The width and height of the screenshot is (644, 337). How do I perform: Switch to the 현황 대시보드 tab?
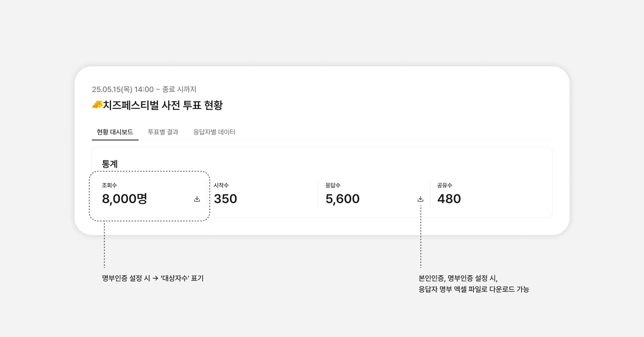115,132
